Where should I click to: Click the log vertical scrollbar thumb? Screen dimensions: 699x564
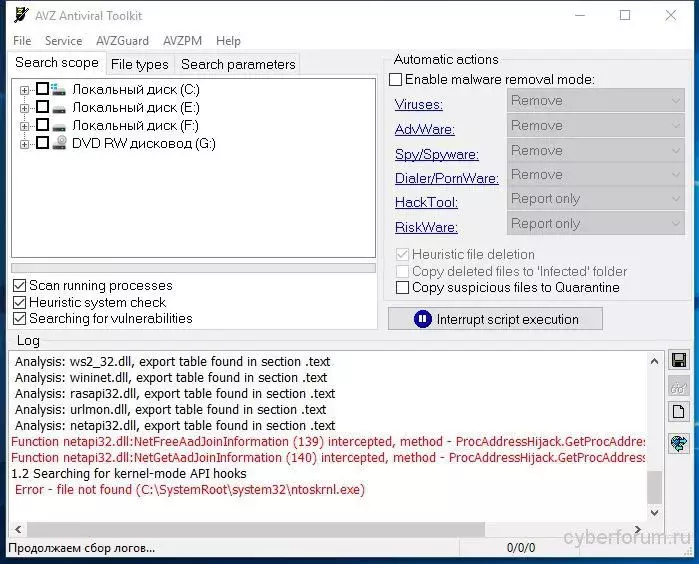click(x=654, y=487)
